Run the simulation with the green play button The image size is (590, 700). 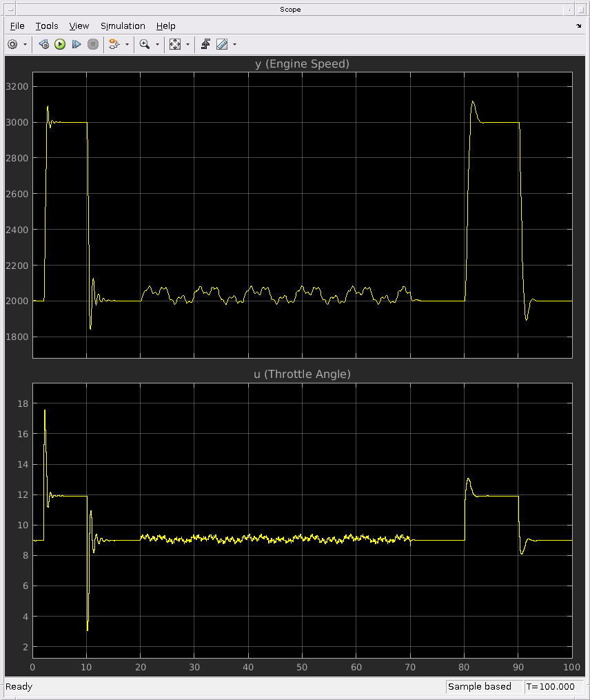[x=60, y=44]
